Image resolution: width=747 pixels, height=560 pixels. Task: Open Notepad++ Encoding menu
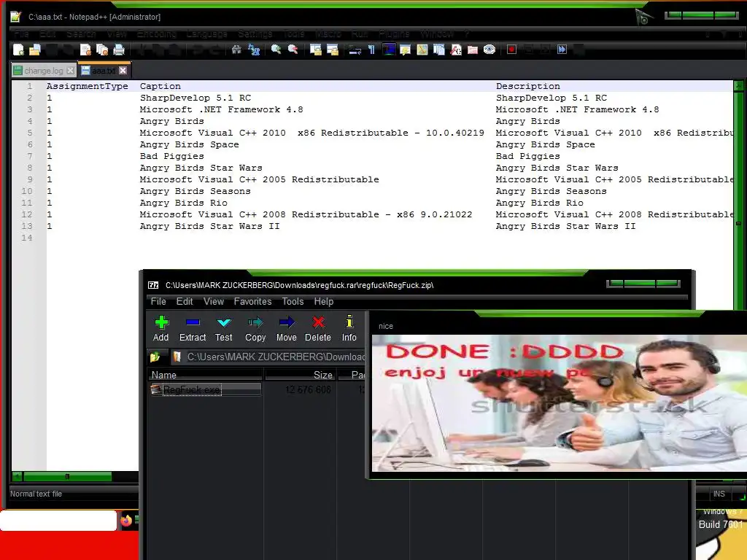157,34
